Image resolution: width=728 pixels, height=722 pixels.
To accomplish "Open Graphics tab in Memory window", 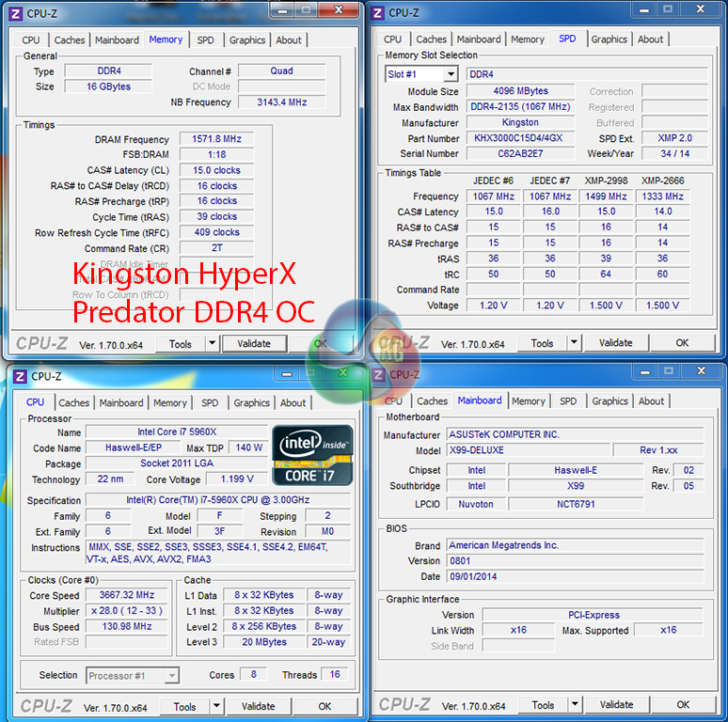I will 247,40.
